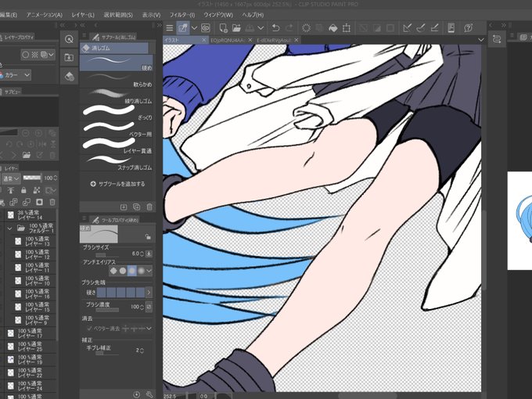Viewport: 532px width, 399px height.
Task: Open the アニメーション(A) menu
Action: pyautogui.click(x=44, y=15)
